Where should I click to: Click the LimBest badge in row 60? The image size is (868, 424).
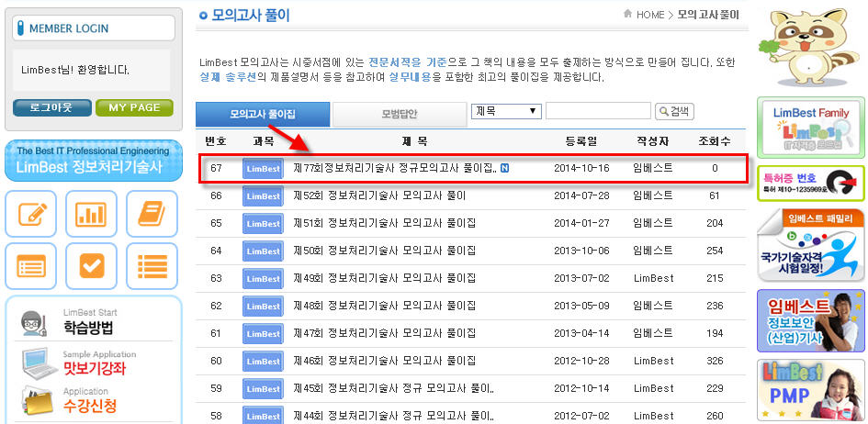click(263, 361)
